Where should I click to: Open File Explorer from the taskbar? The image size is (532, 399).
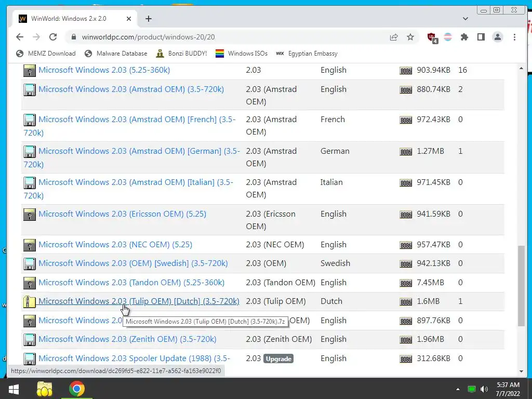pos(45,389)
